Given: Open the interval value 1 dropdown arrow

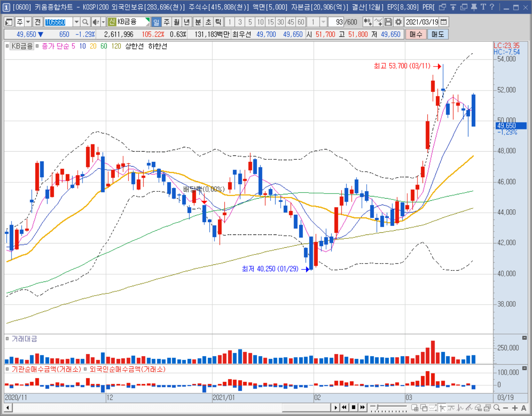Looking at the screenshot, I should point(323,22).
